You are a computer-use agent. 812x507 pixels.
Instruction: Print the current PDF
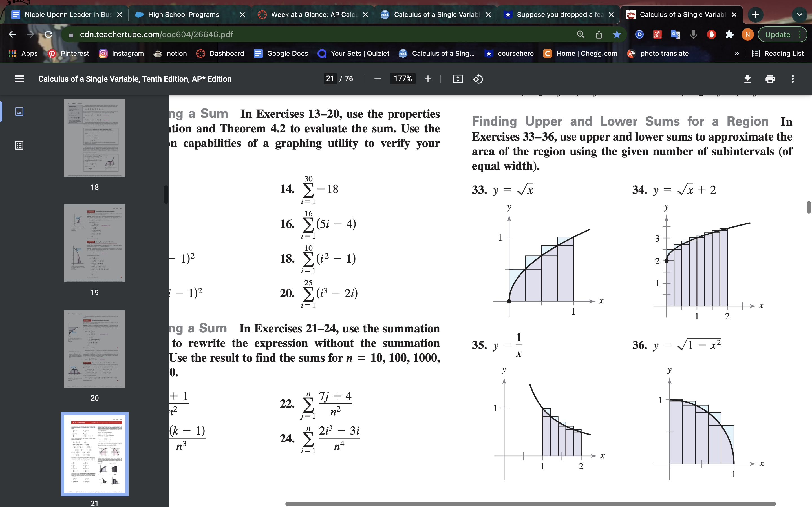(770, 79)
